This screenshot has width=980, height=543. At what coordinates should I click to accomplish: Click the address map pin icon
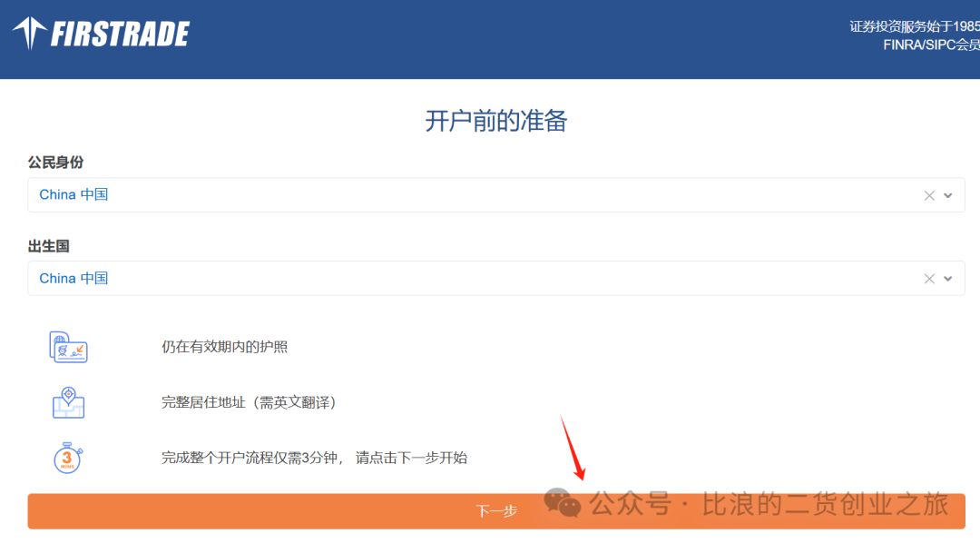tap(68, 402)
